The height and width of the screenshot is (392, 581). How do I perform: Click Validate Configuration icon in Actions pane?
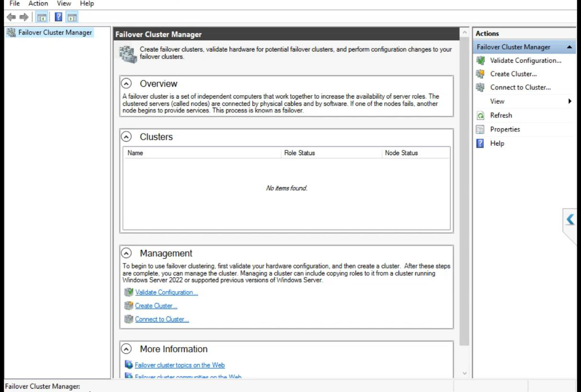click(x=481, y=60)
